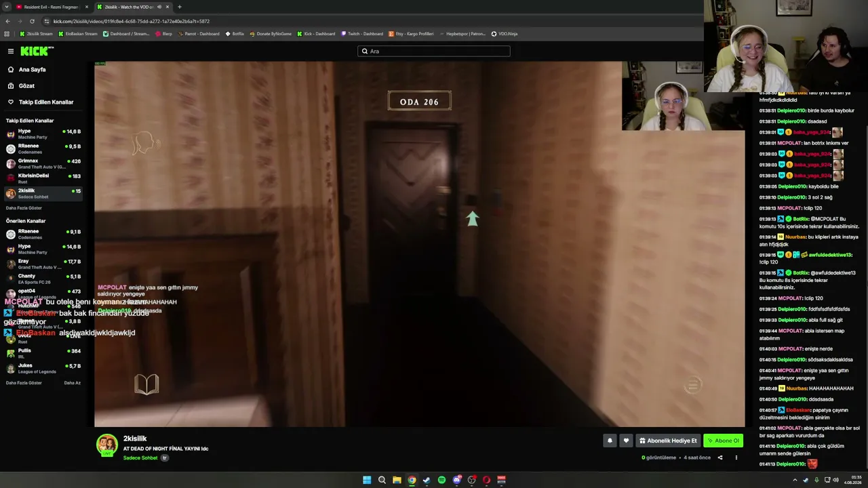
Task: Open the BotRix bookmark
Action: (x=235, y=34)
